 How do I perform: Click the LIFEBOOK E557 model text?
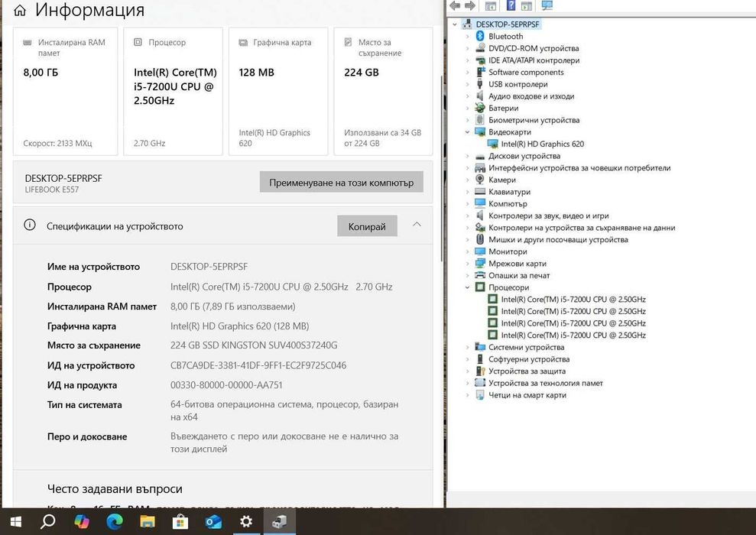[x=51, y=190]
